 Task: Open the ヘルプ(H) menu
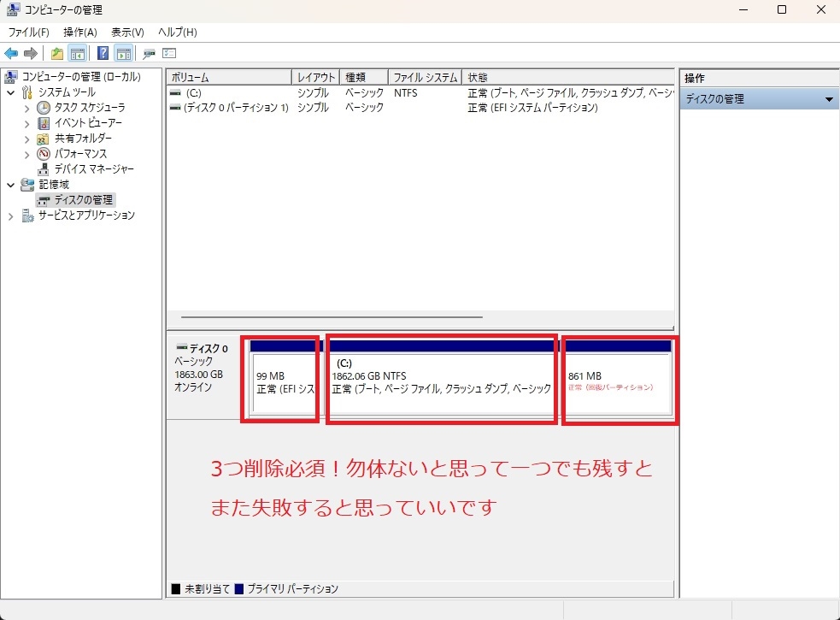pos(178,32)
